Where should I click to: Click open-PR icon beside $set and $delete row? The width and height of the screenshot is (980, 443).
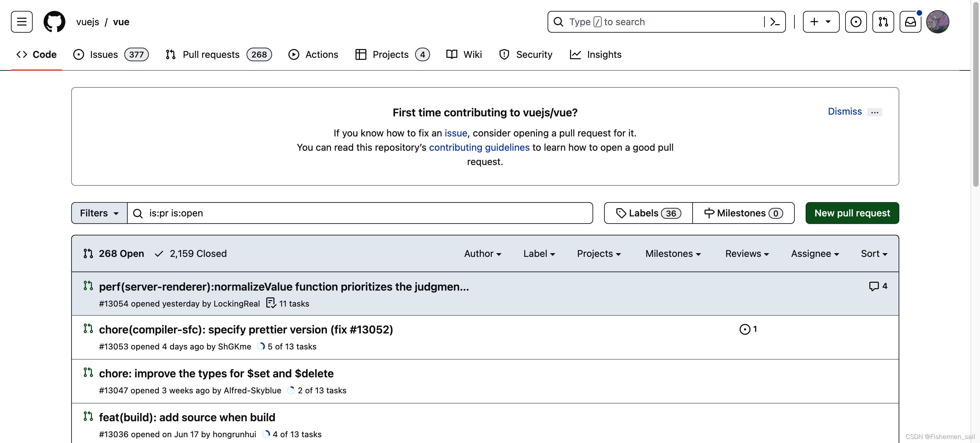(88, 372)
